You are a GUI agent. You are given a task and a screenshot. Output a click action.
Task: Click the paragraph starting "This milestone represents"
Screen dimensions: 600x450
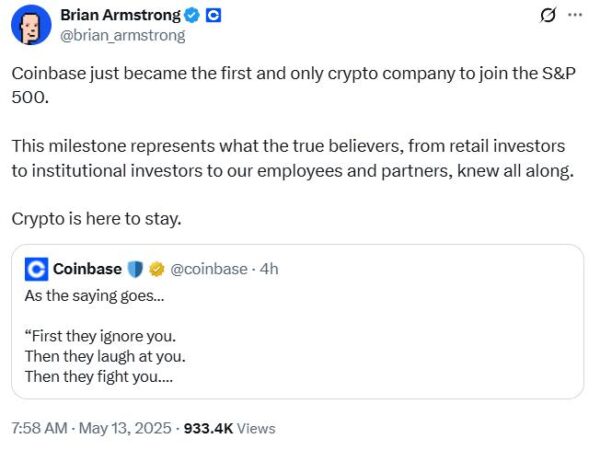(x=290, y=158)
